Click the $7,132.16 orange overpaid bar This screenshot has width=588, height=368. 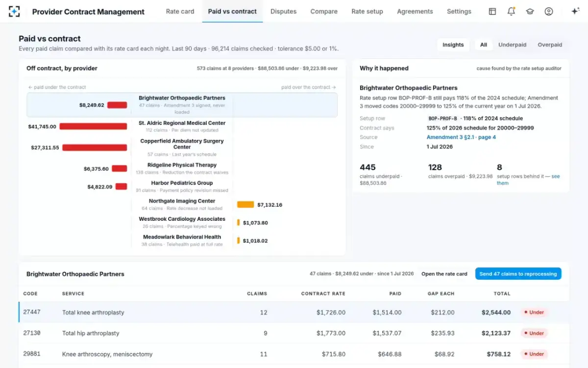245,205
